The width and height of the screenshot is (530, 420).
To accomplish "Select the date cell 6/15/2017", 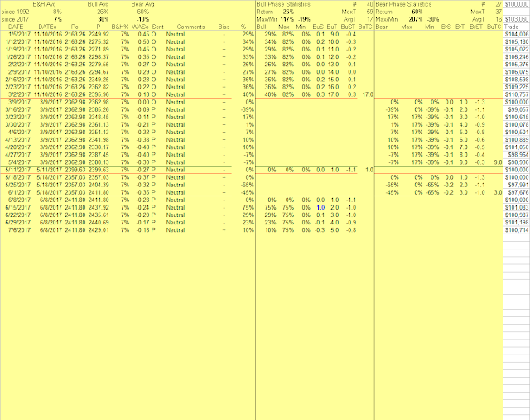I will point(18,208).
